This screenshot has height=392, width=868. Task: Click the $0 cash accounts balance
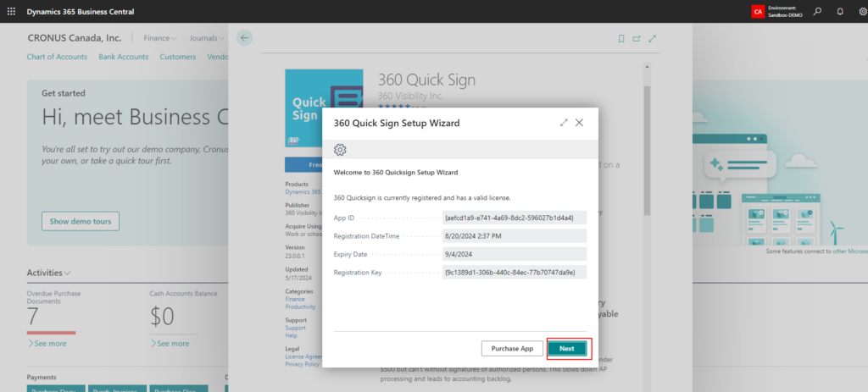[162, 317]
